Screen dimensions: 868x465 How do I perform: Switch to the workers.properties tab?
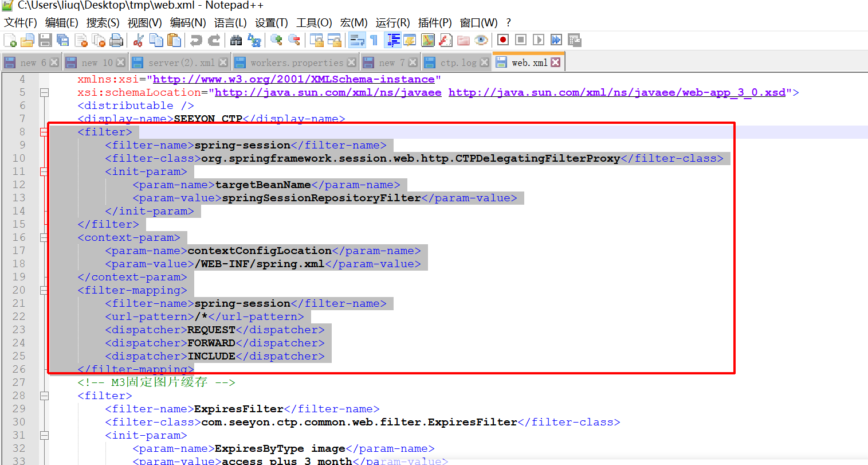click(x=296, y=62)
